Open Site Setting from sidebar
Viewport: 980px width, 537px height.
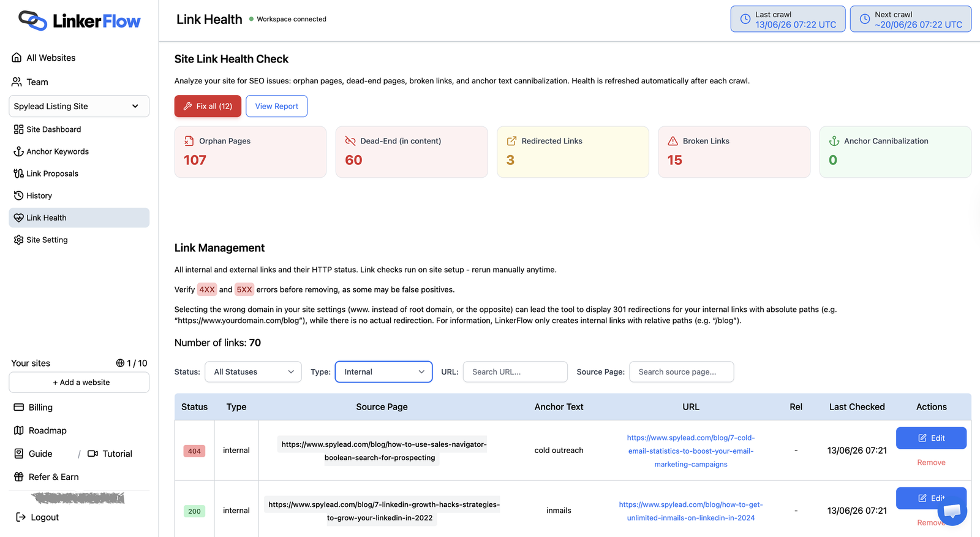pos(47,240)
